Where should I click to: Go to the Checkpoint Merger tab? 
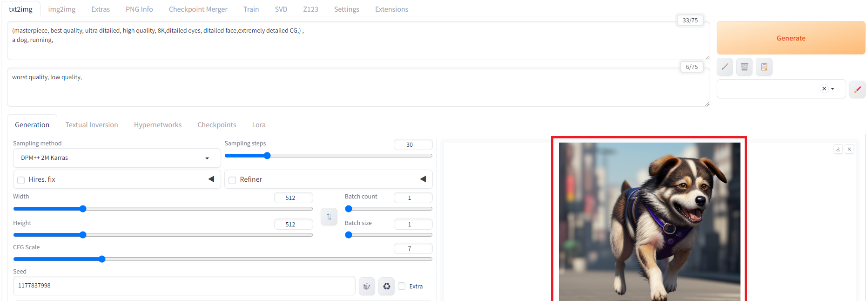click(198, 9)
